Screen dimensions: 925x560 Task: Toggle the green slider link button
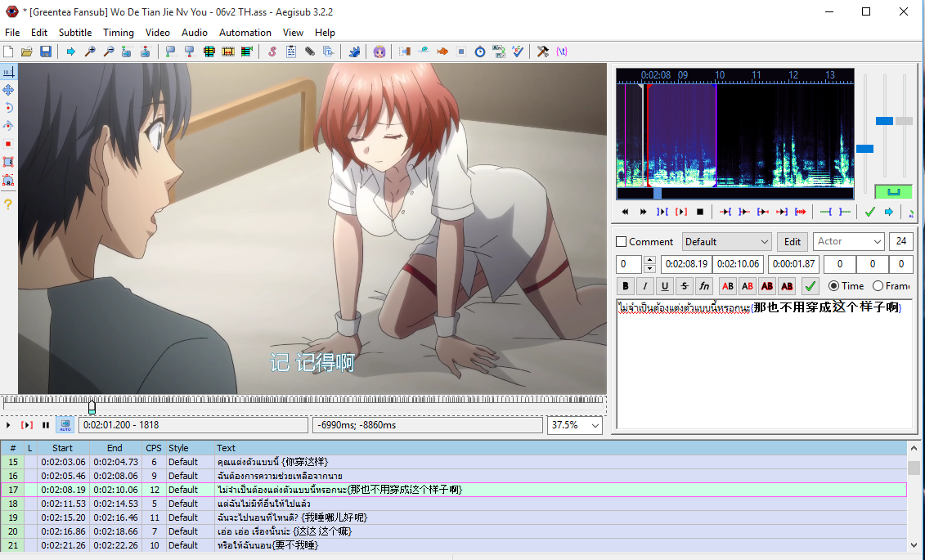(893, 191)
